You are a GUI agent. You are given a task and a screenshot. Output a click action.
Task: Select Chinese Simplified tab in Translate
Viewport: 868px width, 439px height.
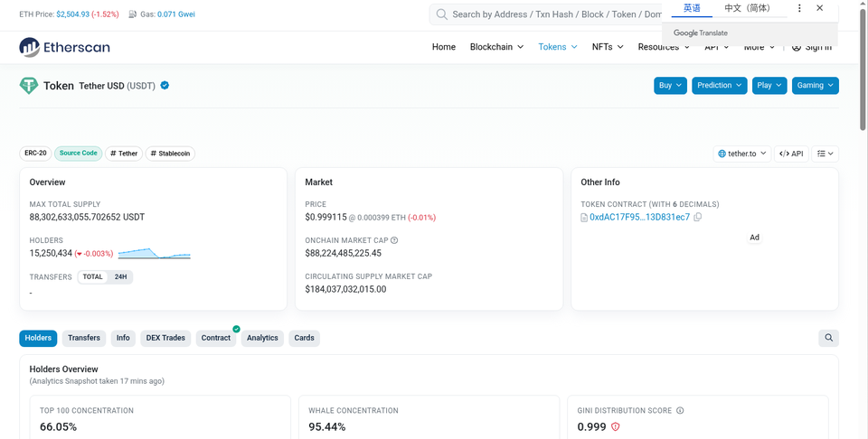[x=748, y=8]
